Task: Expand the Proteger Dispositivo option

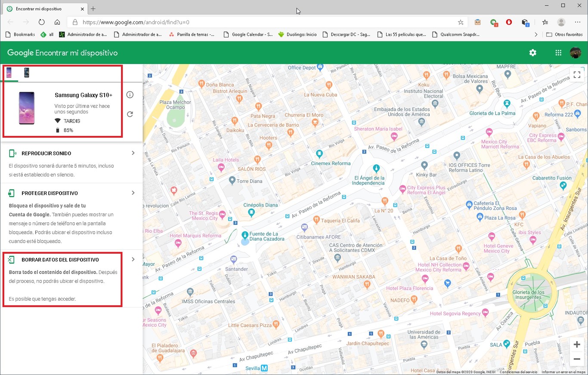Action: pyautogui.click(x=133, y=193)
